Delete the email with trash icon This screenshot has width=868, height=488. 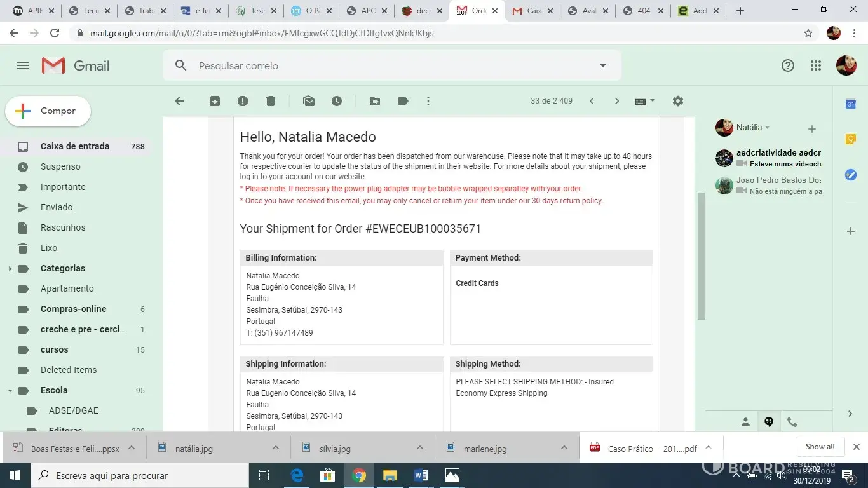coord(271,101)
